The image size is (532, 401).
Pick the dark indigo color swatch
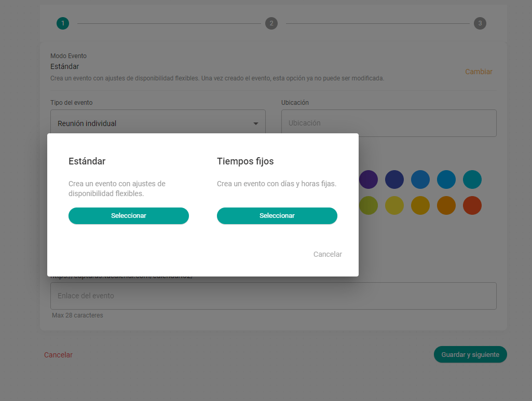coord(394,179)
